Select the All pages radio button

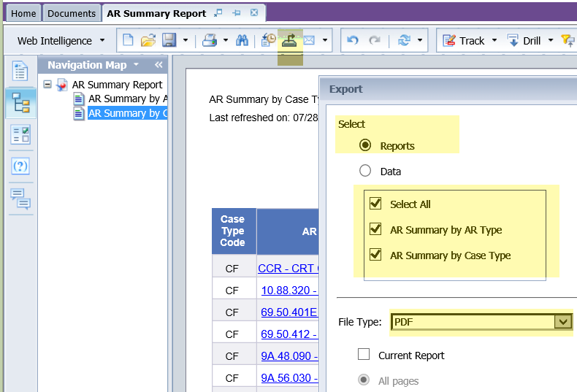click(364, 380)
